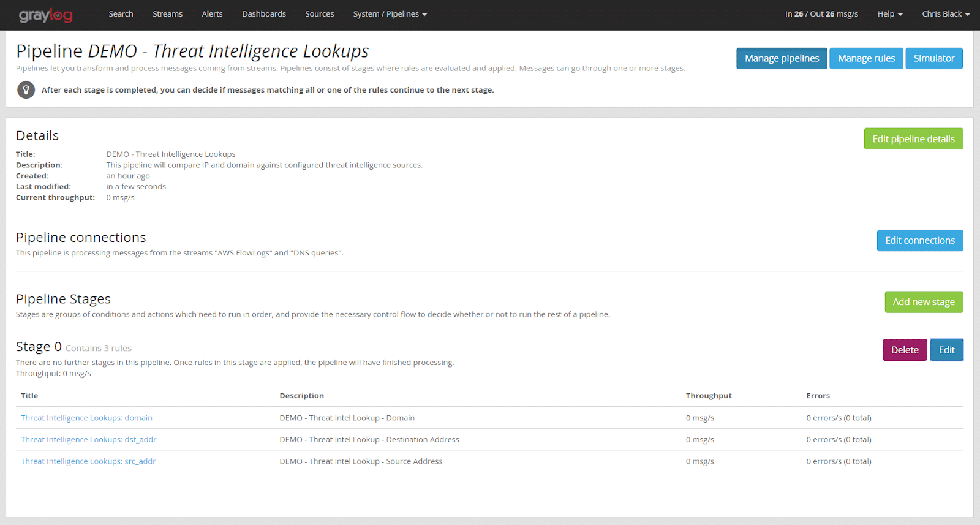This screenshot has height=525, width=980.
Task: Click Edit pipeline details
Action: tap(913, 139)
